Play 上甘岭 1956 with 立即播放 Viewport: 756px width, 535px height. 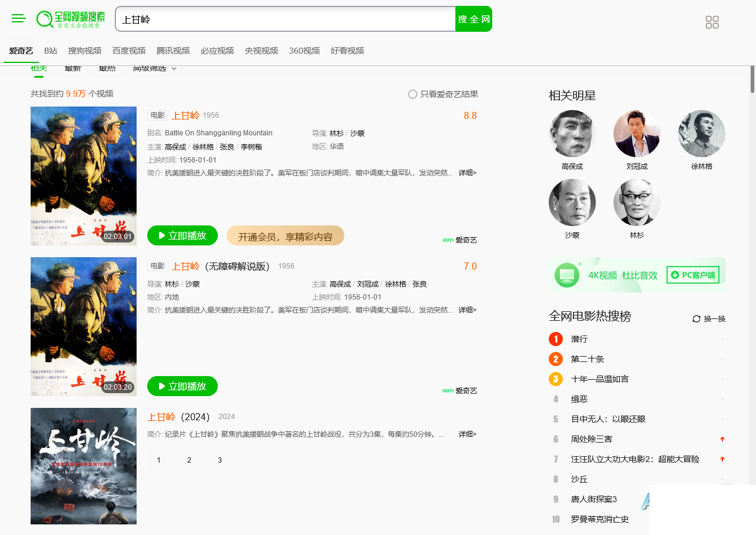(x=183, y=235)
